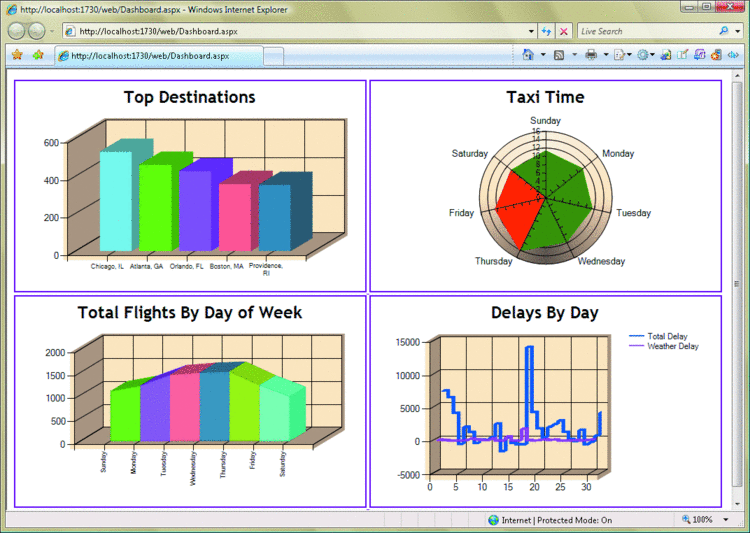The height and width of the screenshot is (533, 750).
Task: Open the recent pages dropdown beside Forward
Action: (52, 32)
